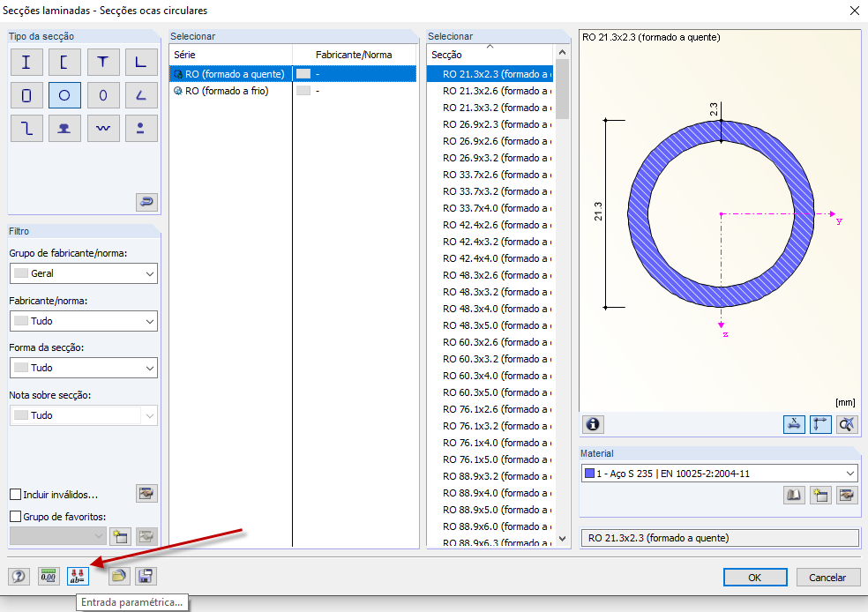The width and height of the screenshot is (868, 612).
Task: Select section RO 21.3x3.2
Action: (x=490, y=108)
